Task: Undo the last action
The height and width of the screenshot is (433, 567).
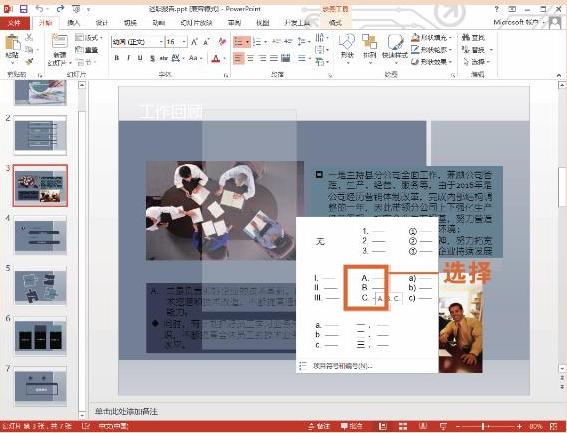Action: pos(39,9)
